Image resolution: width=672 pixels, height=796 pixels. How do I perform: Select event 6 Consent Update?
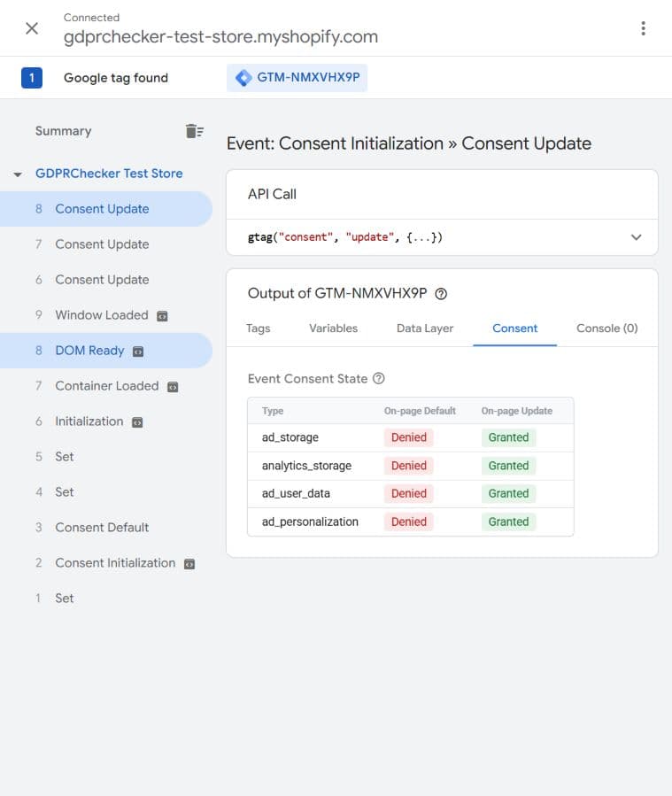click(x=106, y=280)
